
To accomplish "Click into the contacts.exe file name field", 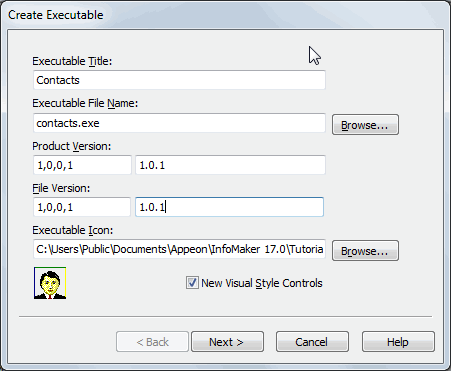I will [179, 123].
